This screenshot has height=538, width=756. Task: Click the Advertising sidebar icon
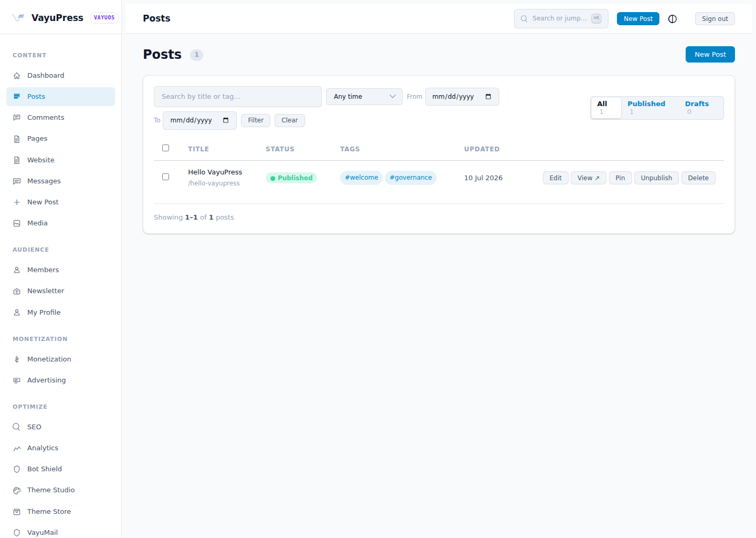click(17, 380)
